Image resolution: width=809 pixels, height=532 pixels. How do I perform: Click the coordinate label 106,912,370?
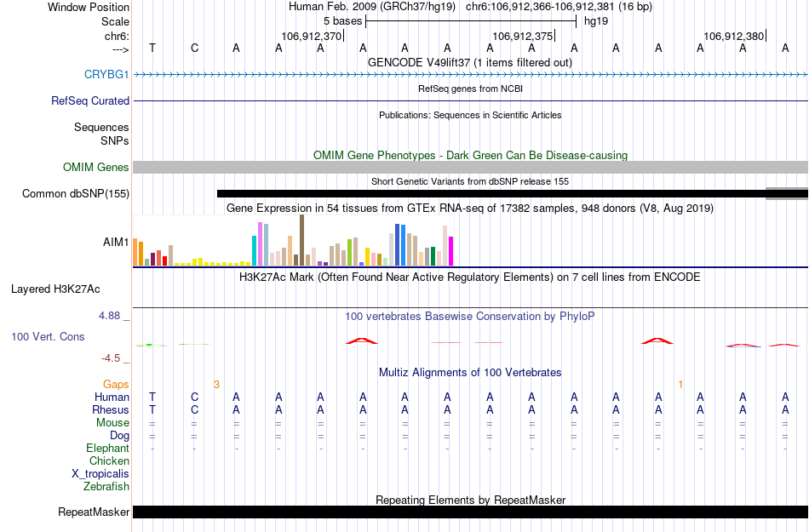(311, 36)
